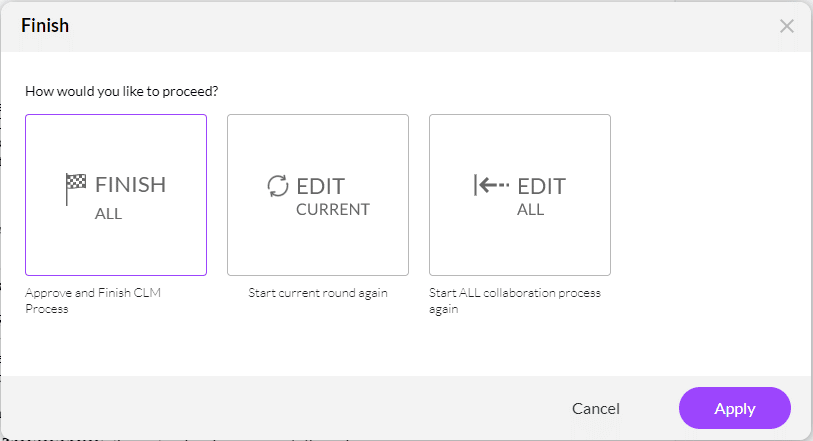Click 'Start ALL collaboration process again' caption
The height and width of the screenshot is (441, 813).
[515, 301]
